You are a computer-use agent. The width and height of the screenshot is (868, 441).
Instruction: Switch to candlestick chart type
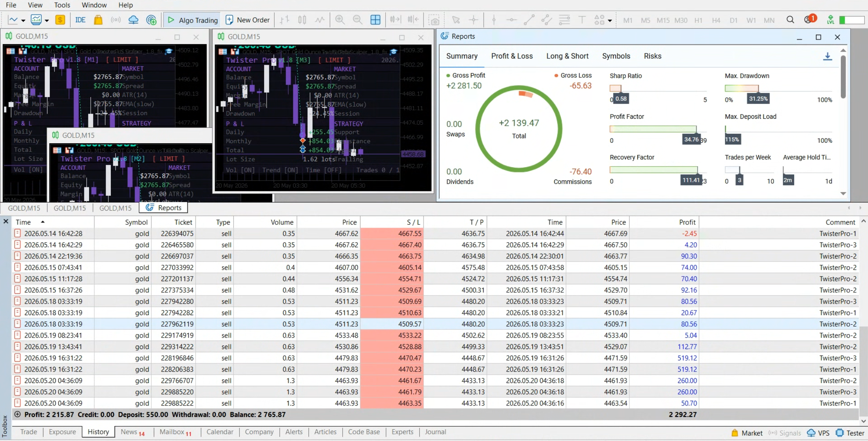tap(302, 20)
